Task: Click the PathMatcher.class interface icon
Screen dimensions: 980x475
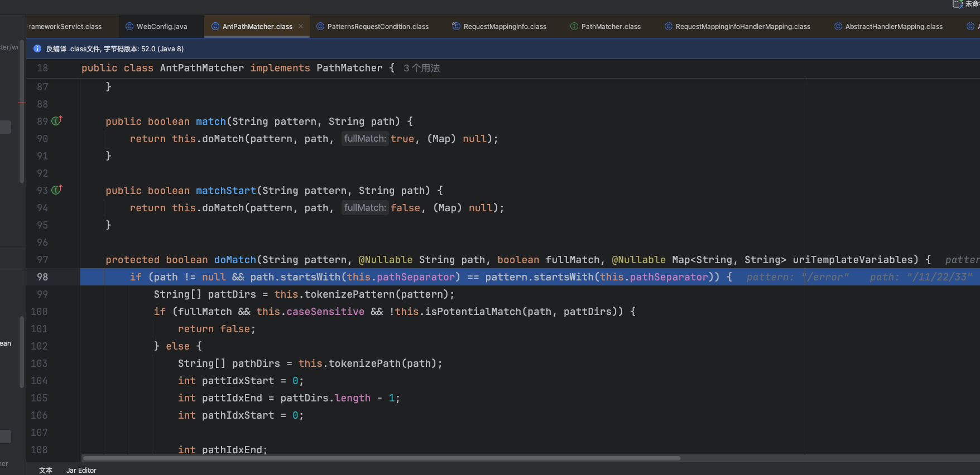Action: [574, 26]
